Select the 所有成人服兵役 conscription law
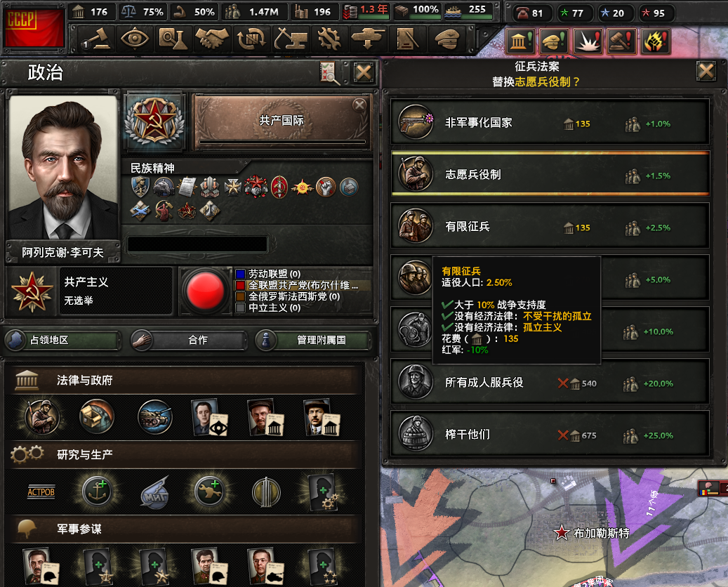 click(x=550, y=382)
